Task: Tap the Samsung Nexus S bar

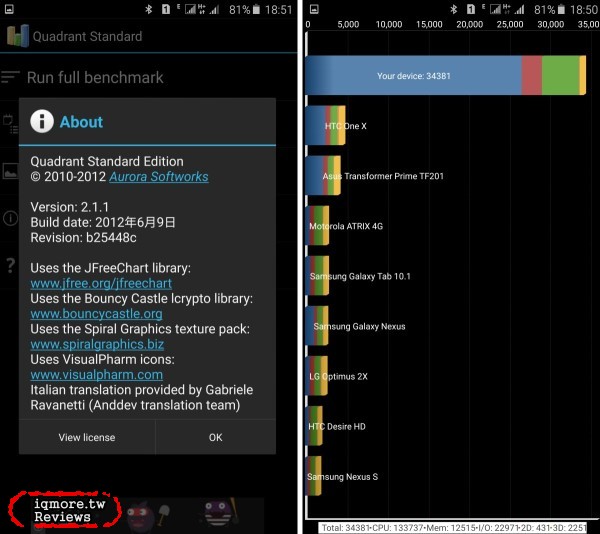Action: (313, 476)
